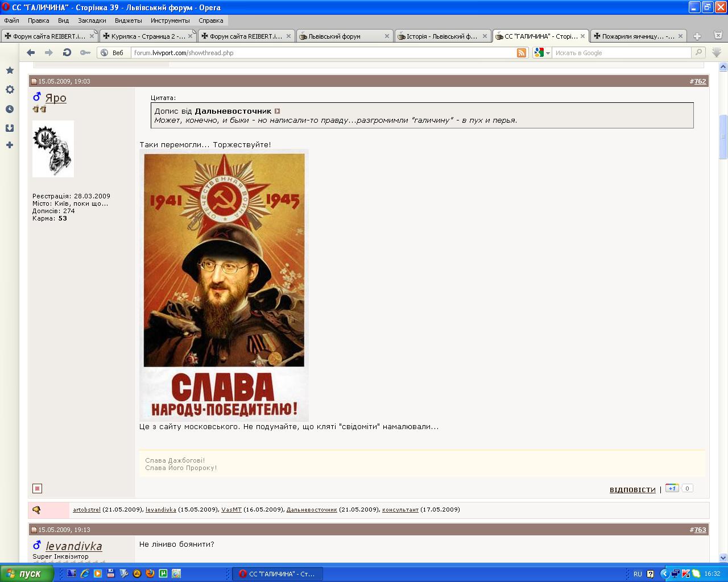Click Яро's avatar image

pyautogui.click(x=53, y=149)
